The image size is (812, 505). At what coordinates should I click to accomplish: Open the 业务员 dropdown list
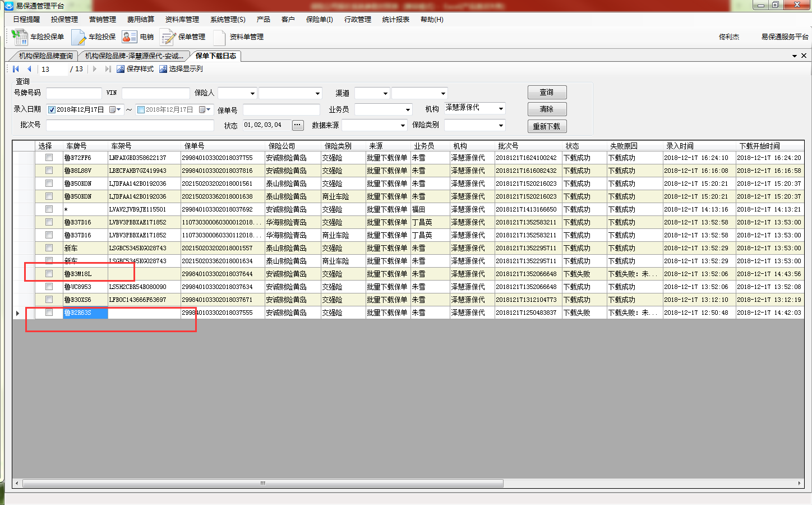408,110
